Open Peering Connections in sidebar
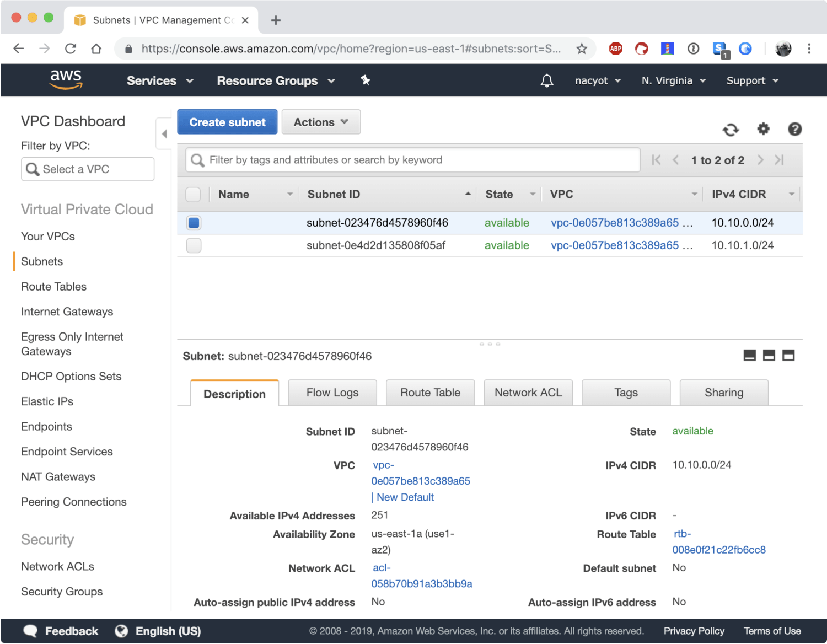 pos(74,502)
